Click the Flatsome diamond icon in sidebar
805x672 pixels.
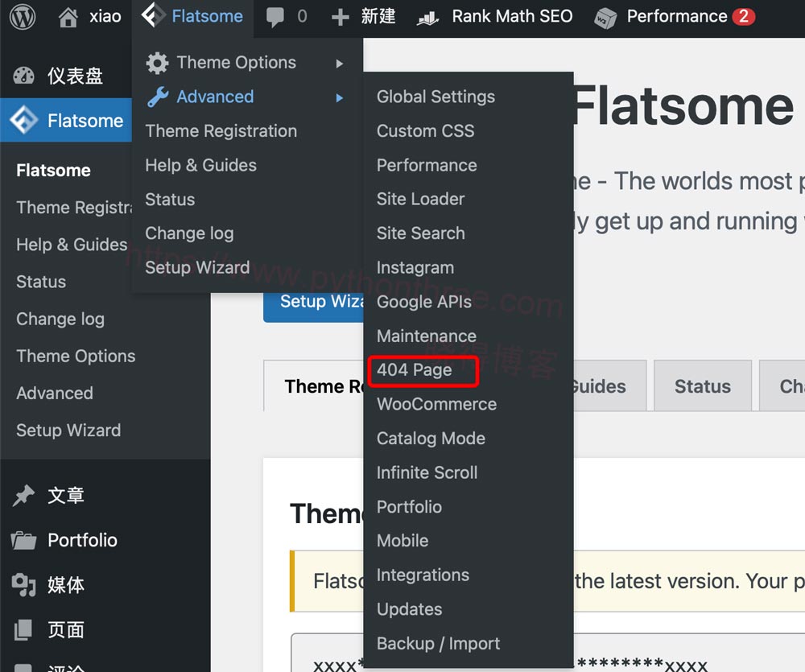tap(24, 120)
